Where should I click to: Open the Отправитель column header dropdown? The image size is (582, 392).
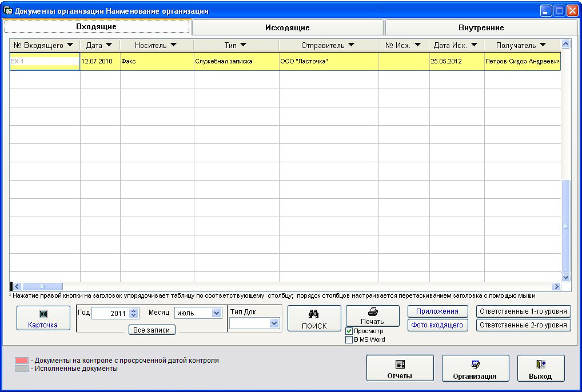(351, 45)
